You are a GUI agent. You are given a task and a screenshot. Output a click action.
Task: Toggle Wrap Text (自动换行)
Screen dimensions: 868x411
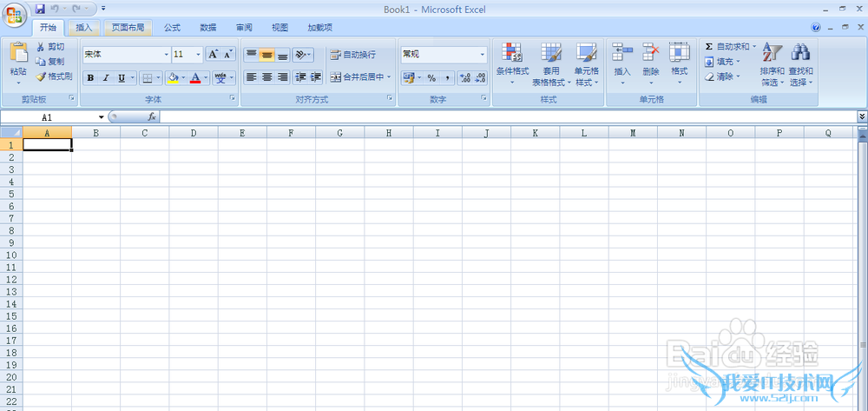click(353, 54)
